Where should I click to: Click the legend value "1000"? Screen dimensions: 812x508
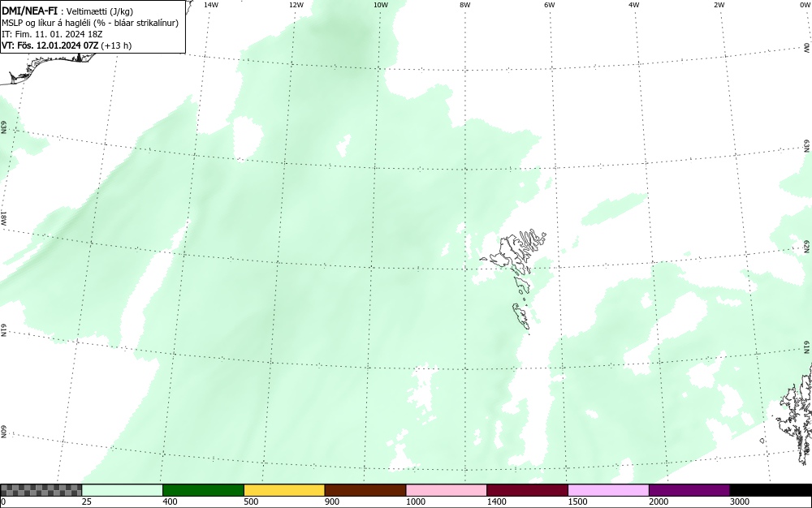(415, 502)
